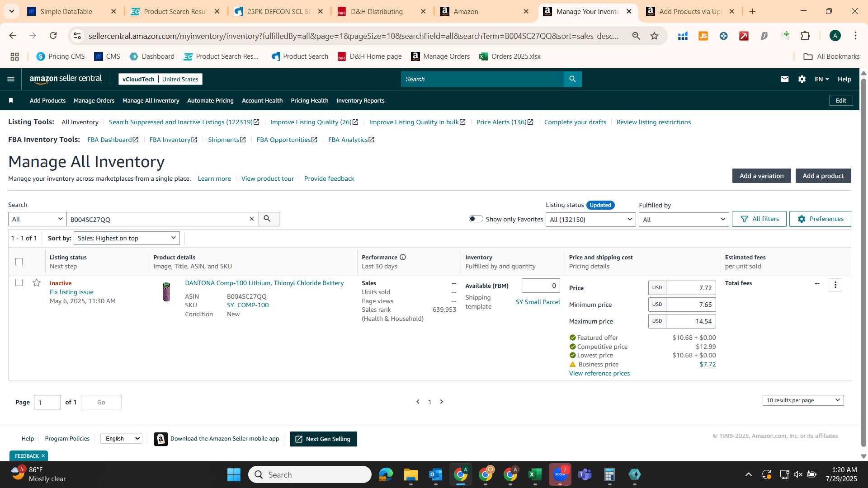This screenshot has height=488, width=868.
Task: Open the Chrome extensions puzzle icon
Action: (x=805, y=36)
